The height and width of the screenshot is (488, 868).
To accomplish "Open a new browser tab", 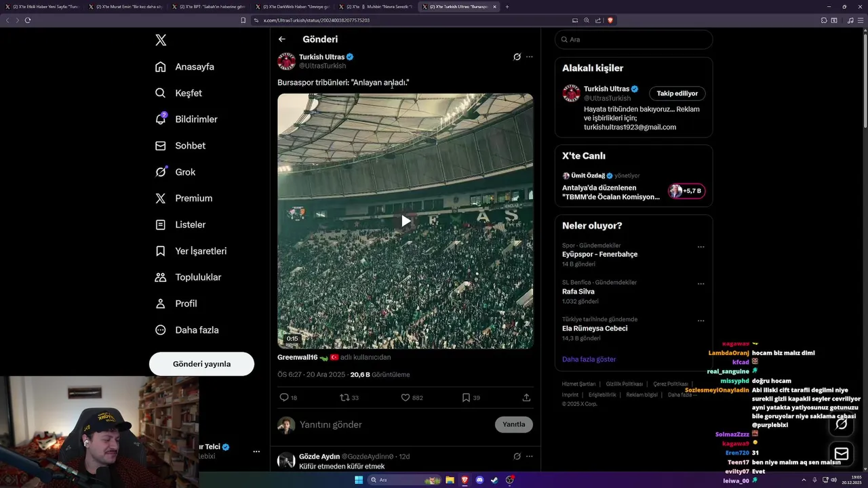I will 507,7.
